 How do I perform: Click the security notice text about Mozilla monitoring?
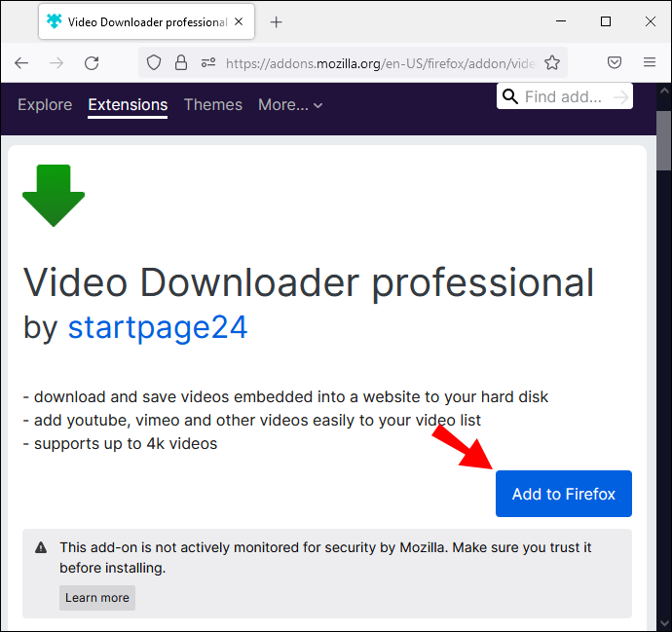pos(325,557)
